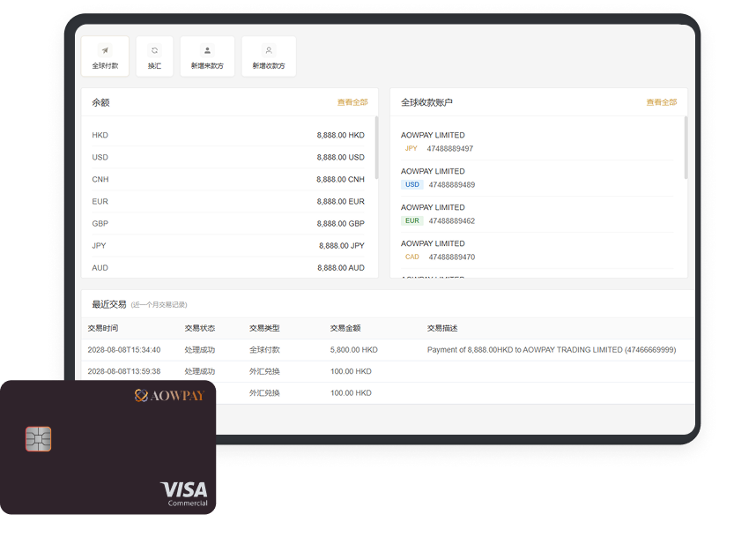Click the balances panel scrollbar
The height and width of the screenshot is (544, 756).
coord(376,147)
